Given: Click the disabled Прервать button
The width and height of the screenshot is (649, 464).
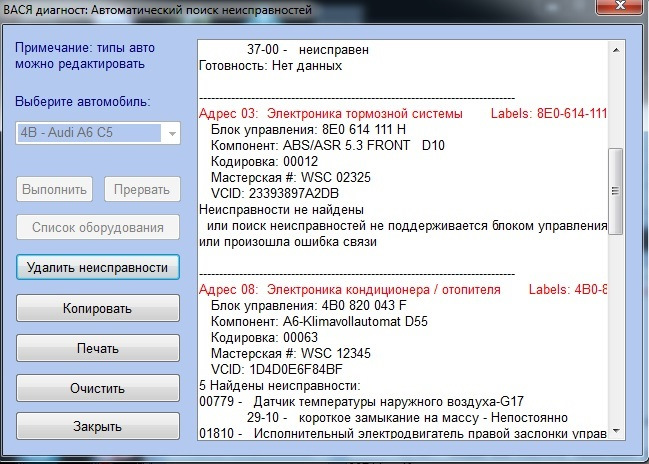Looking at the screenshot, I should coord(142,189).
